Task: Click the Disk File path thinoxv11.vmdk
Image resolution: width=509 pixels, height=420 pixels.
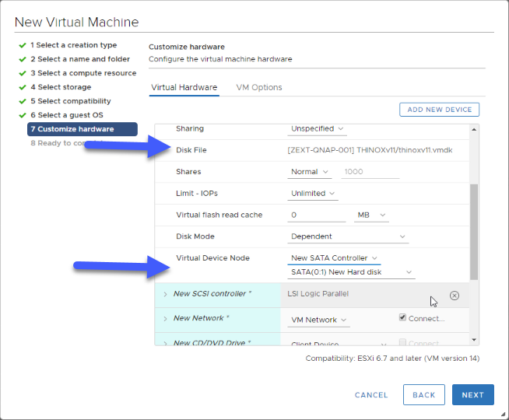Action: (x=370, y=150)
